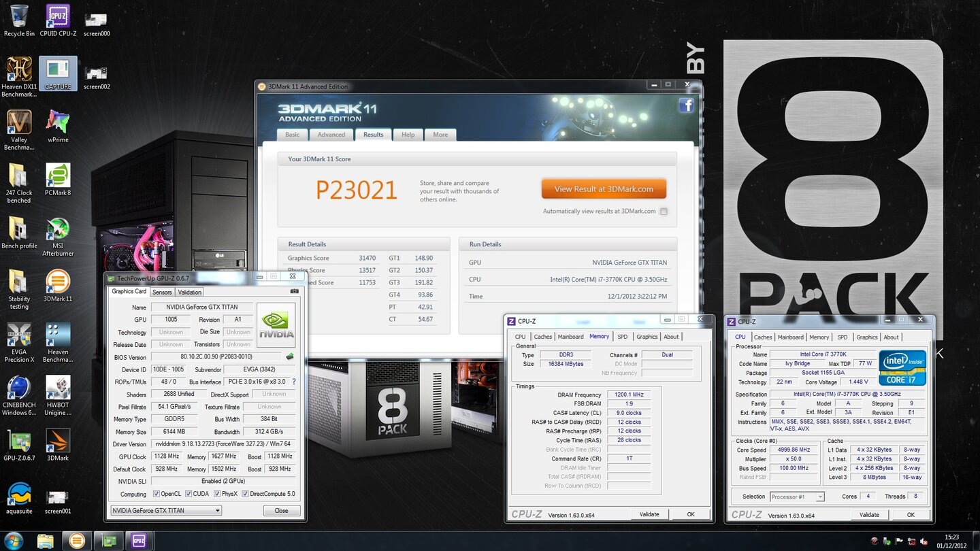Open the Bench profile folder
The width and height of the screenshot is (980, 551).
pyautogui.click(x=19, y=233)
